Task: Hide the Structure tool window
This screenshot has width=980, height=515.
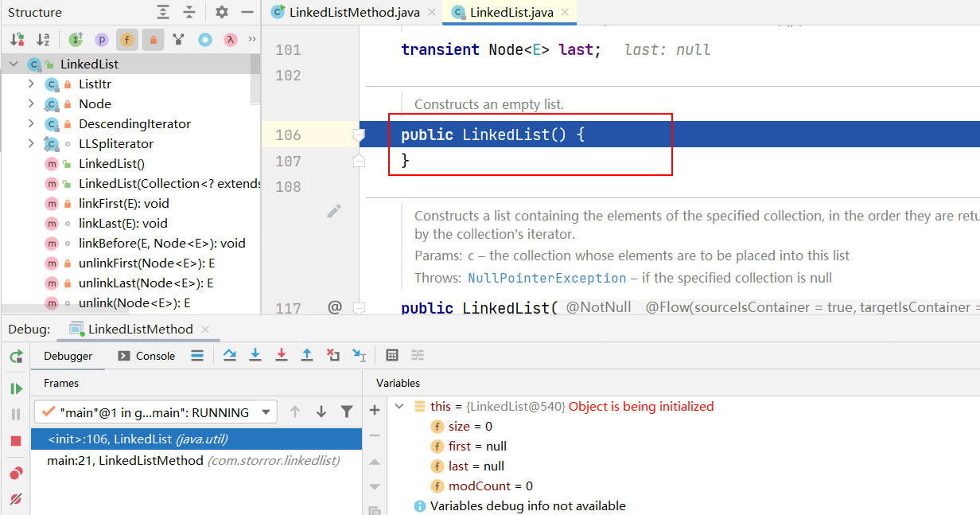Action: pos(247,12)
